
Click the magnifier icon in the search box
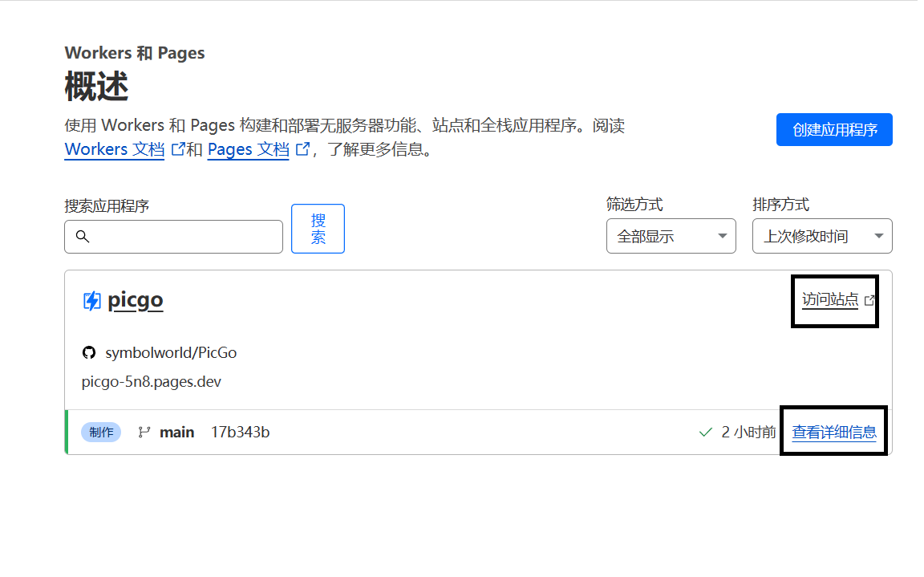click(82, 237)
